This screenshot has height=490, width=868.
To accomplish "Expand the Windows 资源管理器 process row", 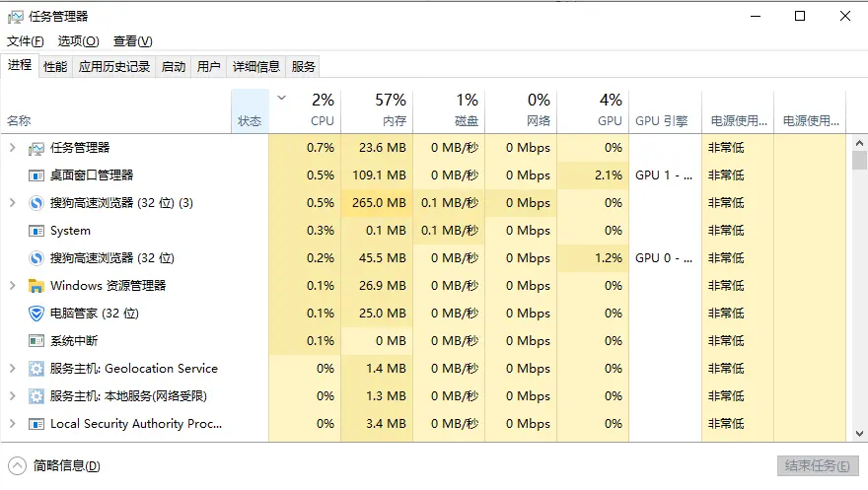I will 12,286.
